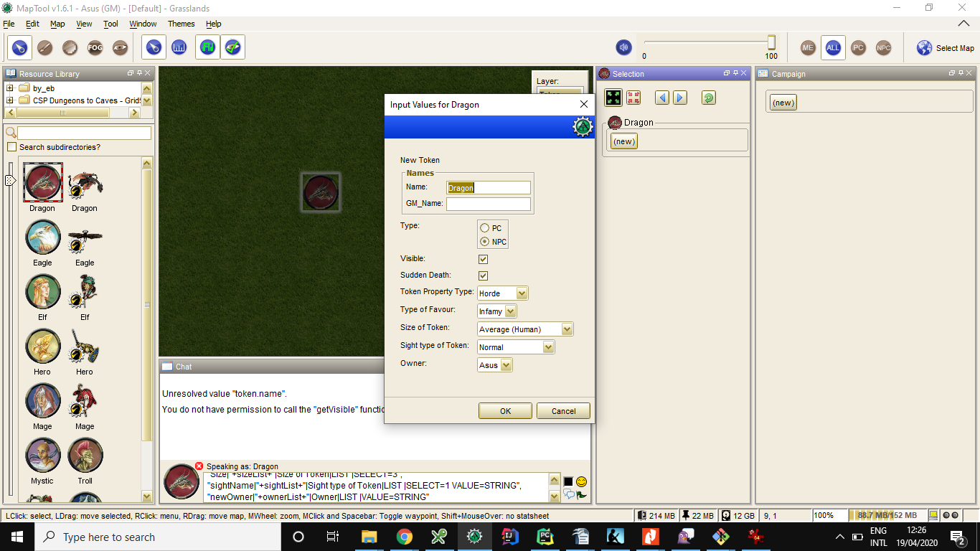980x551 pixels.
Task: Open the Map menu
Action: (57, 24)
